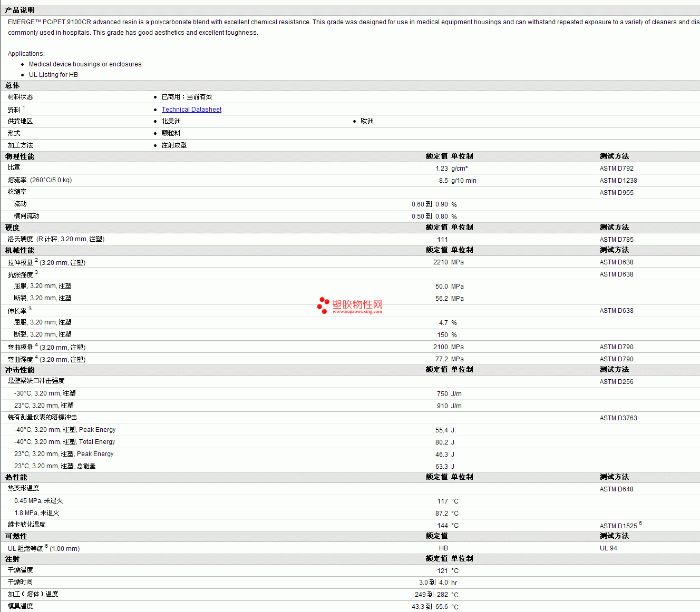This screenshot has width=700, height=612.
Task: Click the 维卡软化温度 row label
Action: (26, 525)
